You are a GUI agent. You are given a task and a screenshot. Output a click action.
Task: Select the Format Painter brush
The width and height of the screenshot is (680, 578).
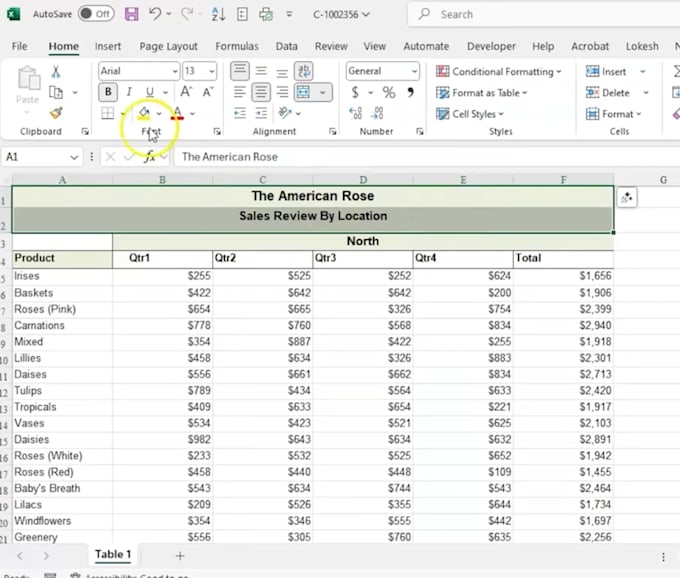[56, 113]
